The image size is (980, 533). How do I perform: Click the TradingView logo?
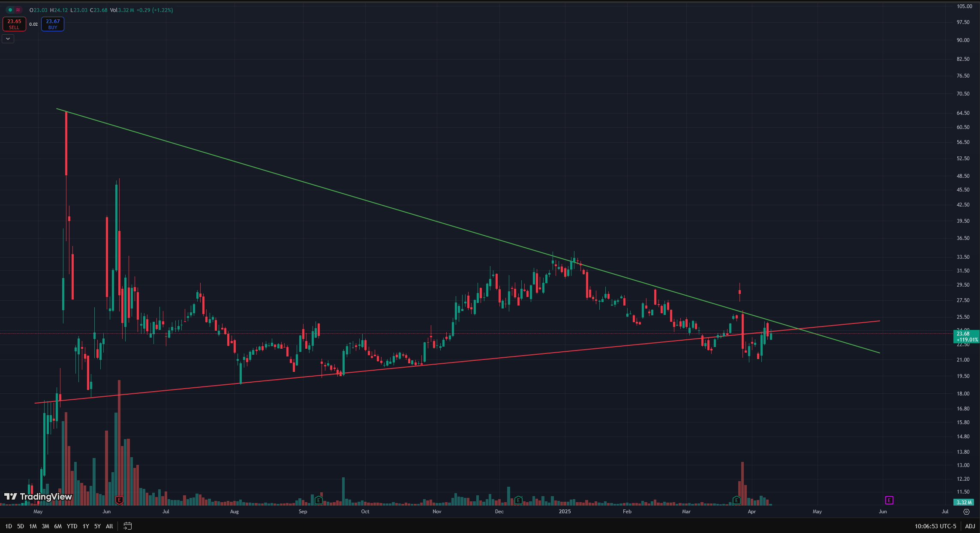tap(38, 497)
